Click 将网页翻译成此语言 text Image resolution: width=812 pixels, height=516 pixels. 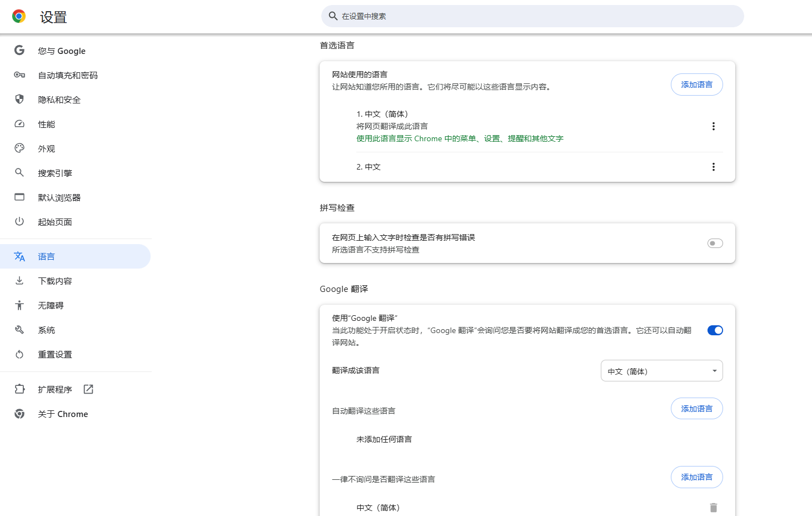[x=392, y=126]
